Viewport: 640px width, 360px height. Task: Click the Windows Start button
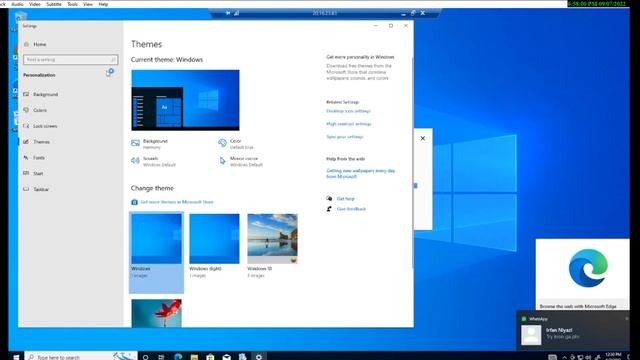click(x=16, y=356)
